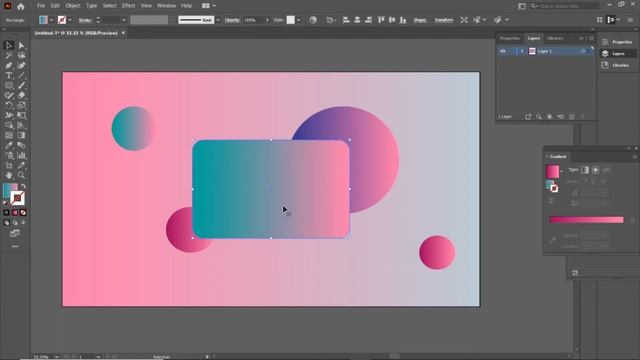Select the Paintbrush tool
Viewport: 640px width, 360px height.
[21, 85]
